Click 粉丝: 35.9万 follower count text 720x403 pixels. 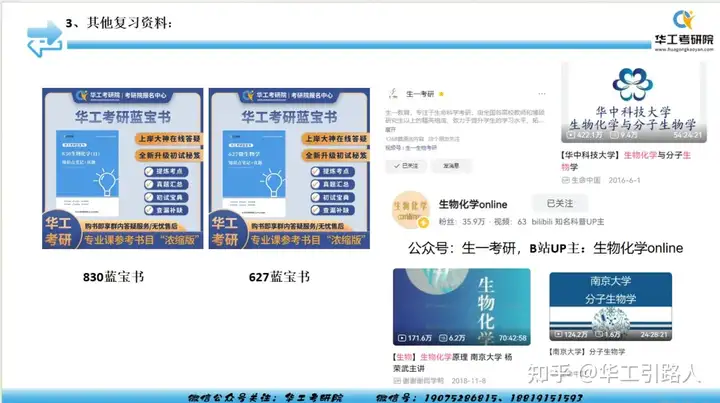tap(461, 222)
